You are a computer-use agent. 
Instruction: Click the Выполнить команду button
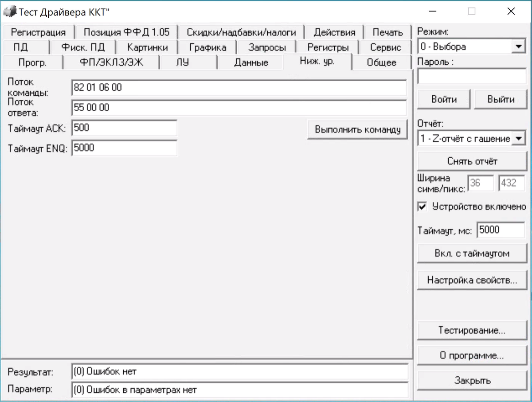click(x=357, y=130)
